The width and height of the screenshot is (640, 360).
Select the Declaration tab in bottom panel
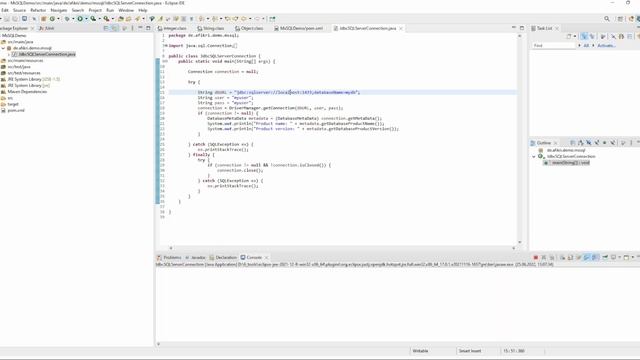click(x=223, y=258)
